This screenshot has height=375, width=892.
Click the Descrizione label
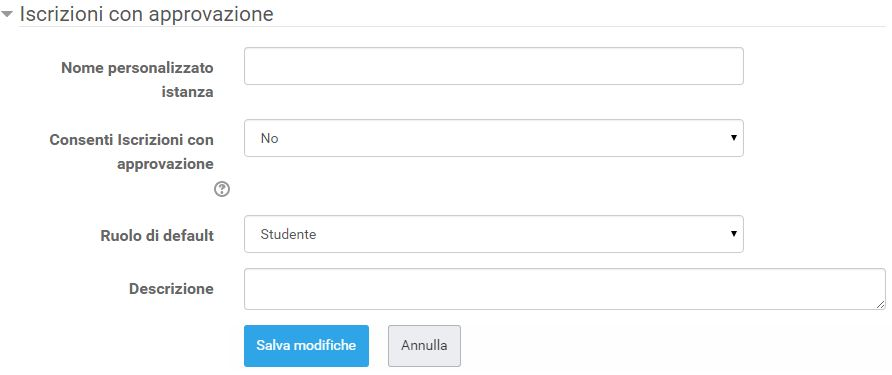point(171,289)
